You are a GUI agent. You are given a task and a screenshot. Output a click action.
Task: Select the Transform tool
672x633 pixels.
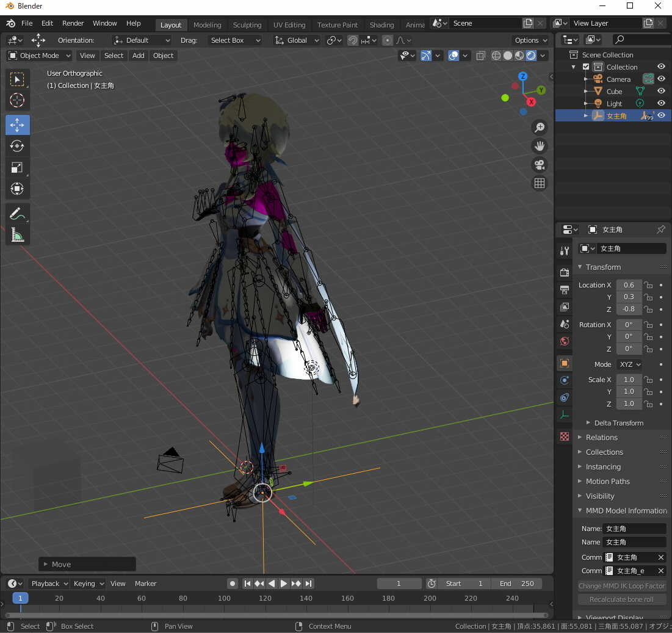coord(17,189)
